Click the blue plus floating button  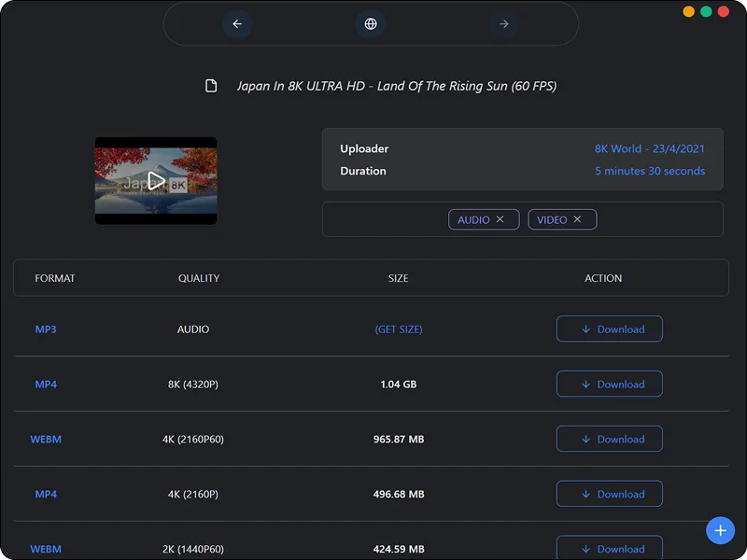[720, 530]
